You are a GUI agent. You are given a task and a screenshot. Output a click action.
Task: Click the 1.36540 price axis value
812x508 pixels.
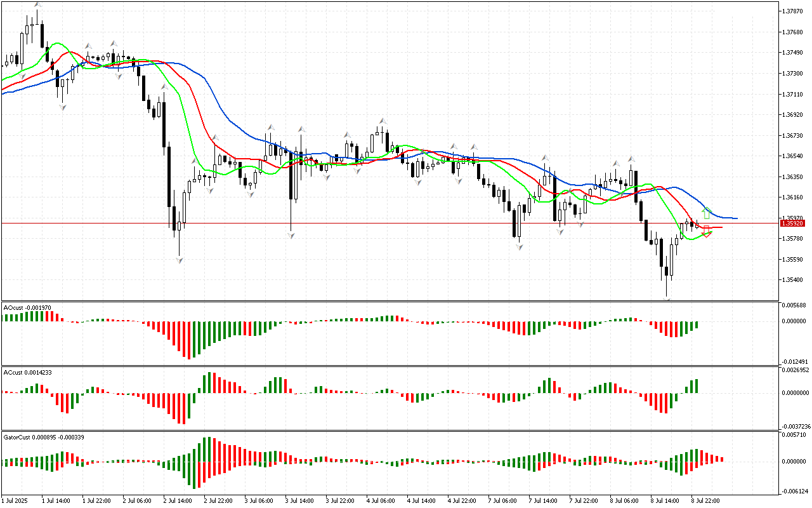coord(793,156)
